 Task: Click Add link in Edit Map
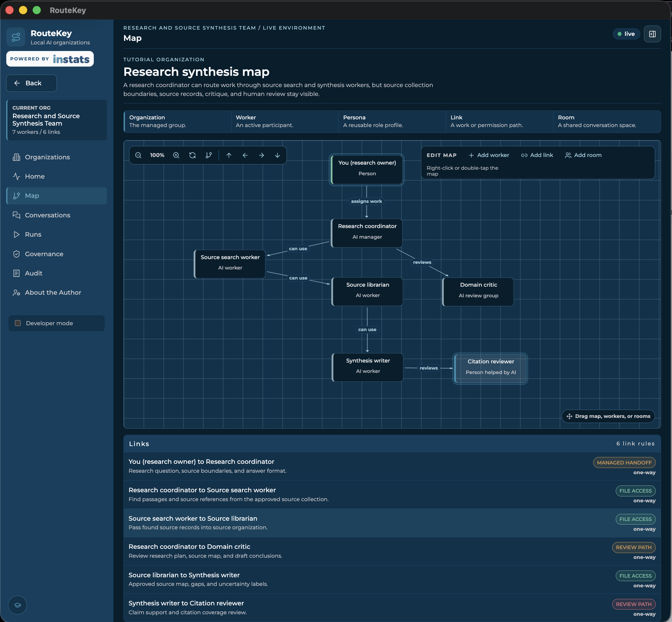[x=537, y=155]
